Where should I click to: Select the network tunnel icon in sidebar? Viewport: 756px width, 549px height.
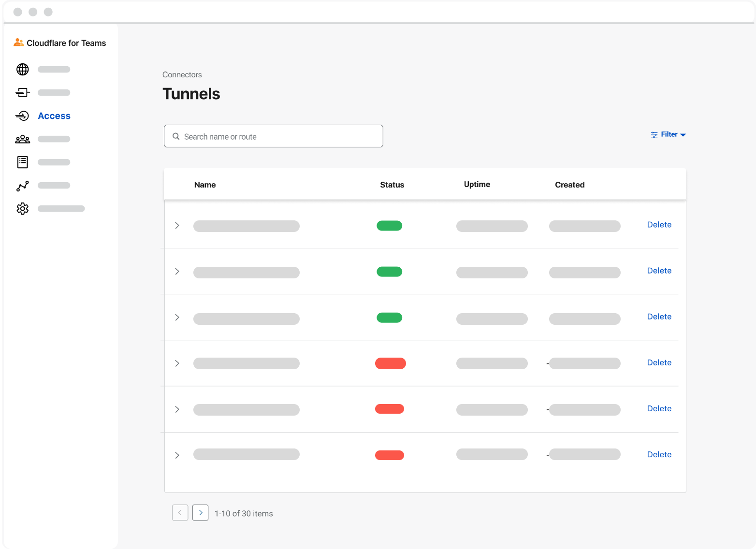(22, 92)
